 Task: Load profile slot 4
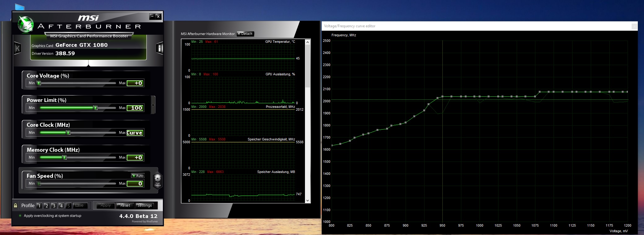pyautogui.click(x=61, y=206)
